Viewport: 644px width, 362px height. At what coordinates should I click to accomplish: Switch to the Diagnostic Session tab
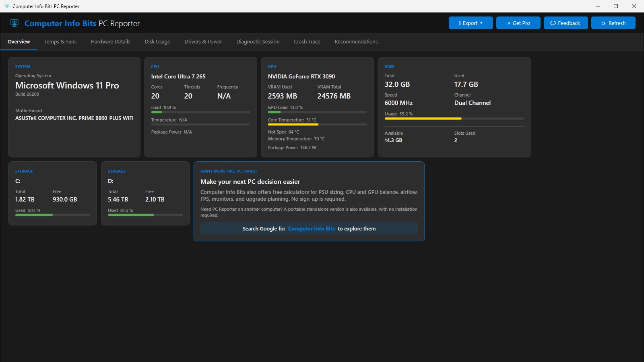[258, 42]
